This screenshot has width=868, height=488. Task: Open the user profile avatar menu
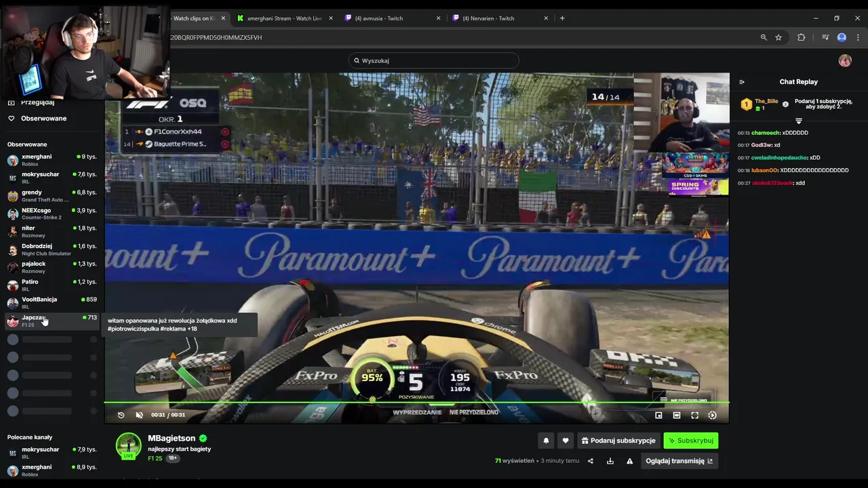(x=845, y=61)
